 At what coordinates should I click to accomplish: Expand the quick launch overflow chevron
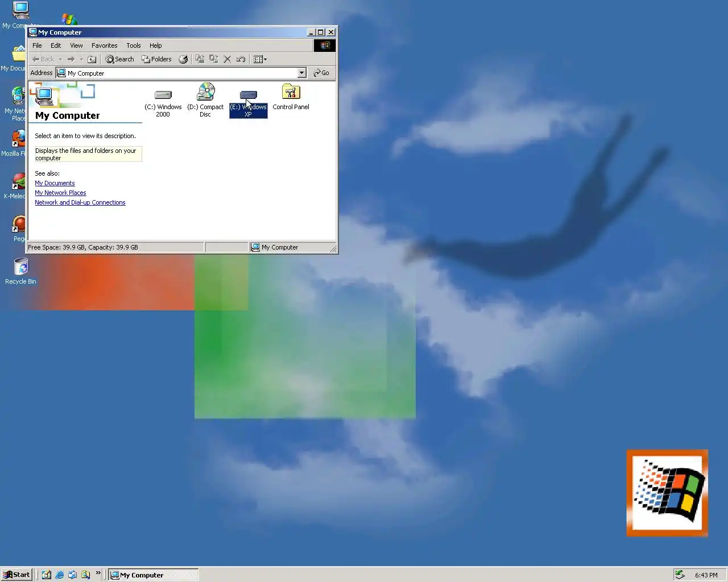click(98, 573)
